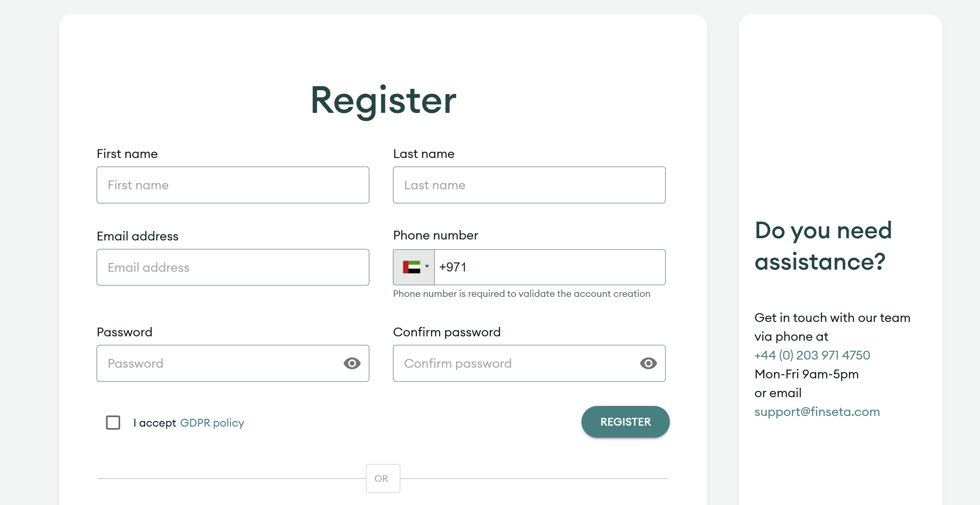The image size is (980, 505).
Task: Click the Confirm password text box
Action: coord(513,363)
